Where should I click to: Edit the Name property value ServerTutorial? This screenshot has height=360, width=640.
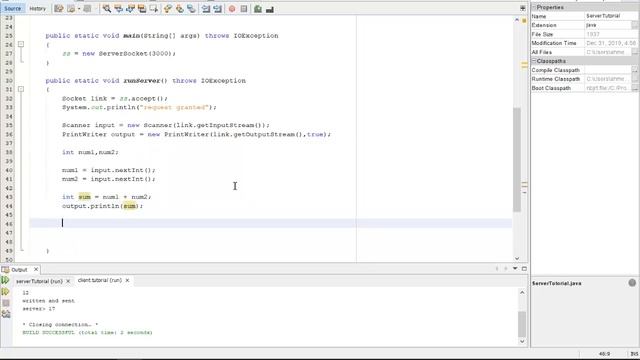[x=611, y=16]
